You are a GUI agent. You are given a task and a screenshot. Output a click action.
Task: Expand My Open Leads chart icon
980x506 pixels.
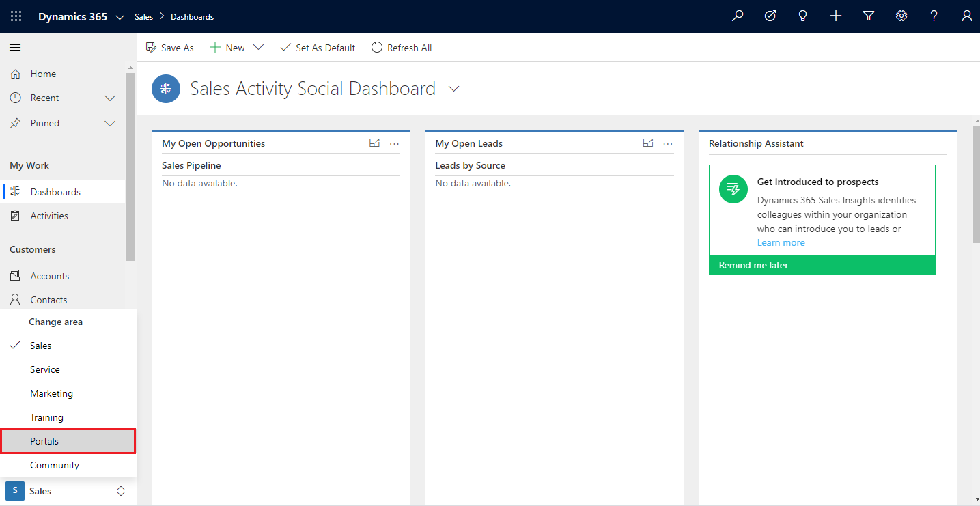(648, 143)
